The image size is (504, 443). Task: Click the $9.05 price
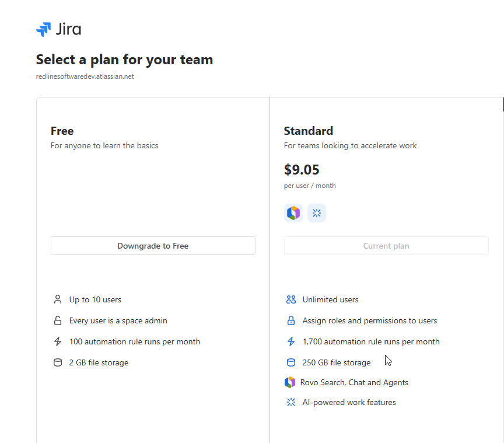pyautogui.click(x=302, y=169)
